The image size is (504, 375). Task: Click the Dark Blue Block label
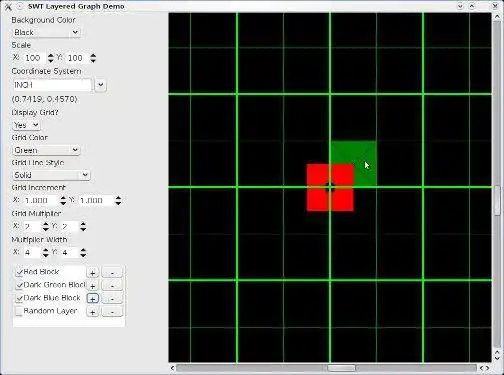[52, 298]
